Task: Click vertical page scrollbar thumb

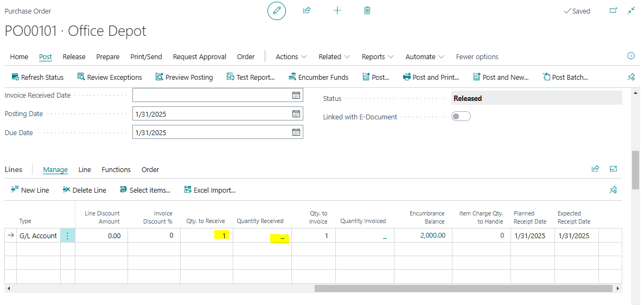Action: tap(636, 169)
